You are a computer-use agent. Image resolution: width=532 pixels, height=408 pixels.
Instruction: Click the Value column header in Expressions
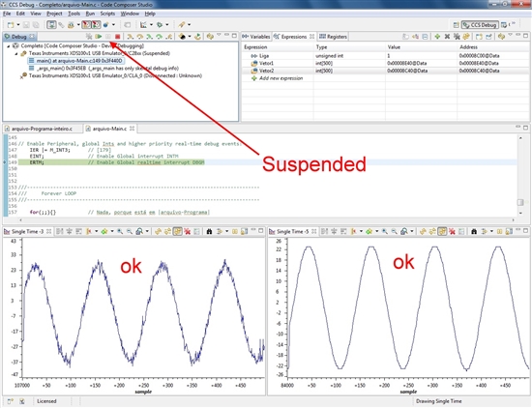[x=394, y=47]
